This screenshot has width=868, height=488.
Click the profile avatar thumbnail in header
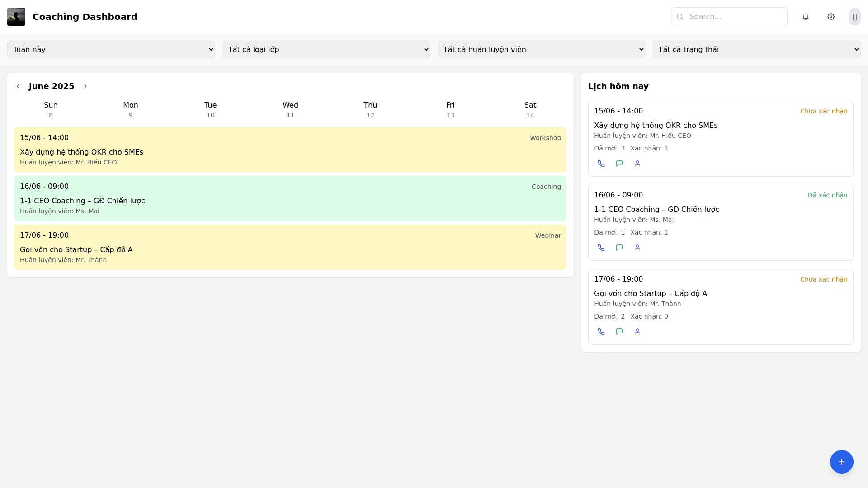click(16, 17)
